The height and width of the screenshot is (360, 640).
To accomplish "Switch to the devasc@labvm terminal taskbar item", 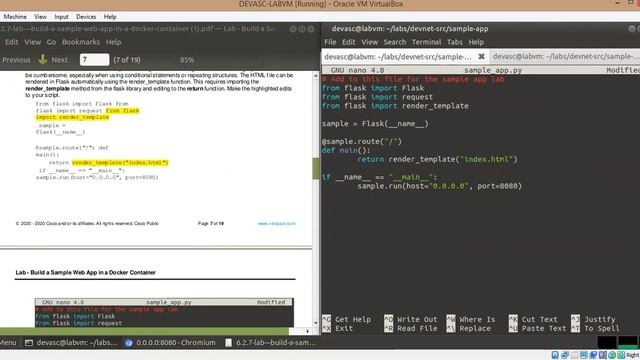I will [x=71, y=342].
